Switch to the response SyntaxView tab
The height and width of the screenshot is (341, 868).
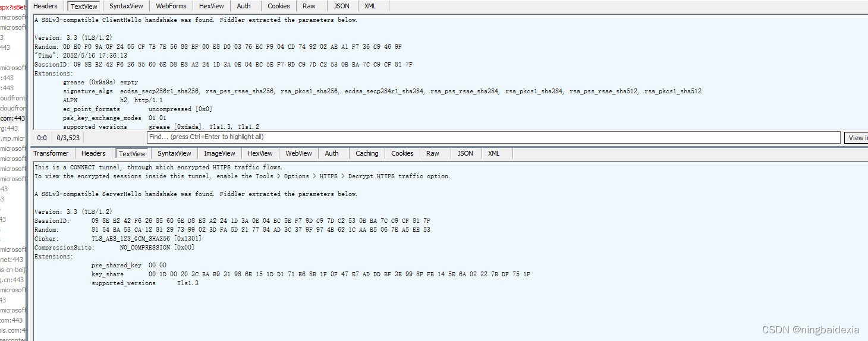tap(174, 153)
